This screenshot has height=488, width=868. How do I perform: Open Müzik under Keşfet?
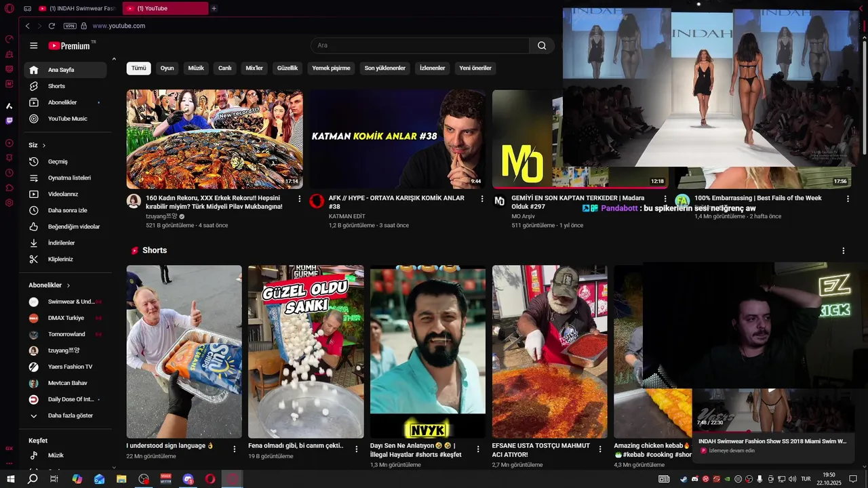(65, 455)
